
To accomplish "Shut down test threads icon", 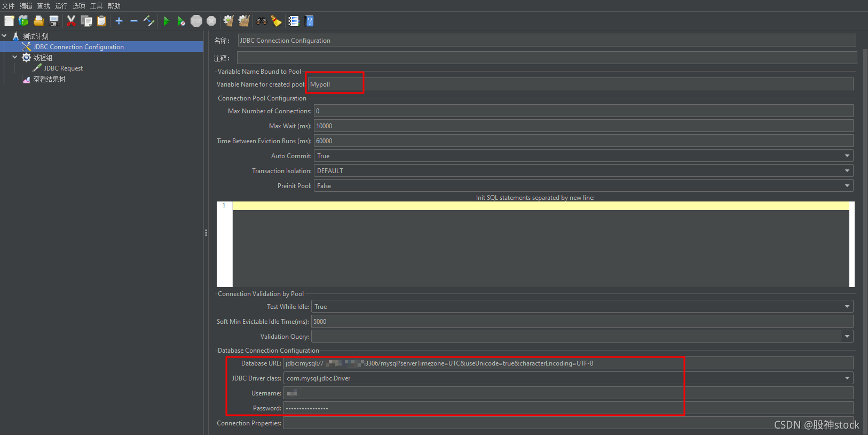I will [211, 21].
